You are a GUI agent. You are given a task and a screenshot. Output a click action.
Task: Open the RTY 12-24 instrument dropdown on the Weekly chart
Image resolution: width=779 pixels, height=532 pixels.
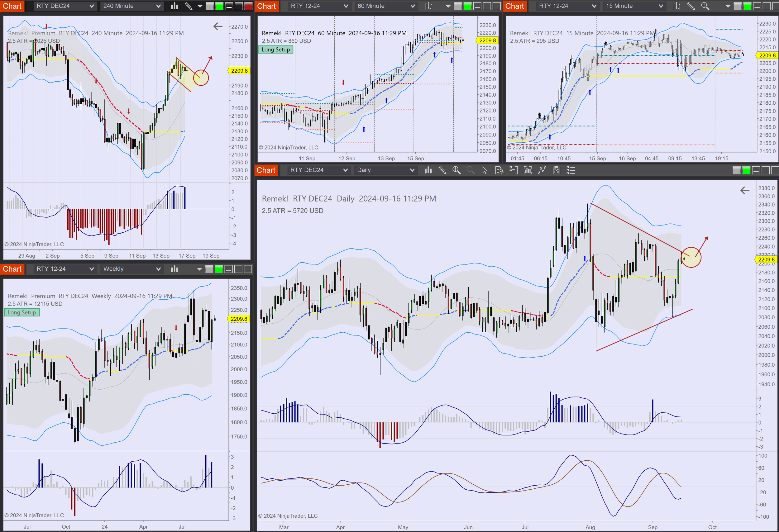click(x=65, y=269)
